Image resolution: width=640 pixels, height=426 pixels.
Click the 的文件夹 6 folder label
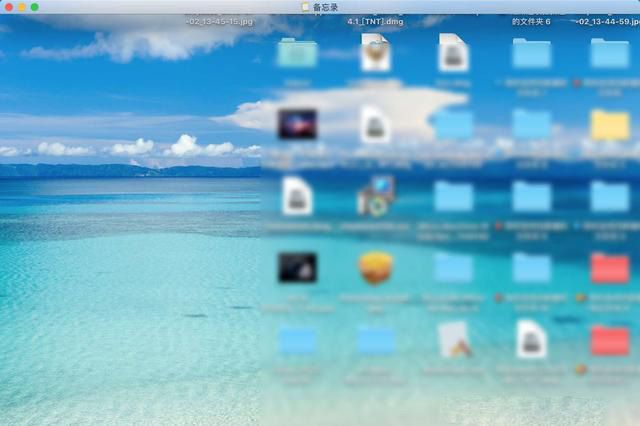pos(531,22)
